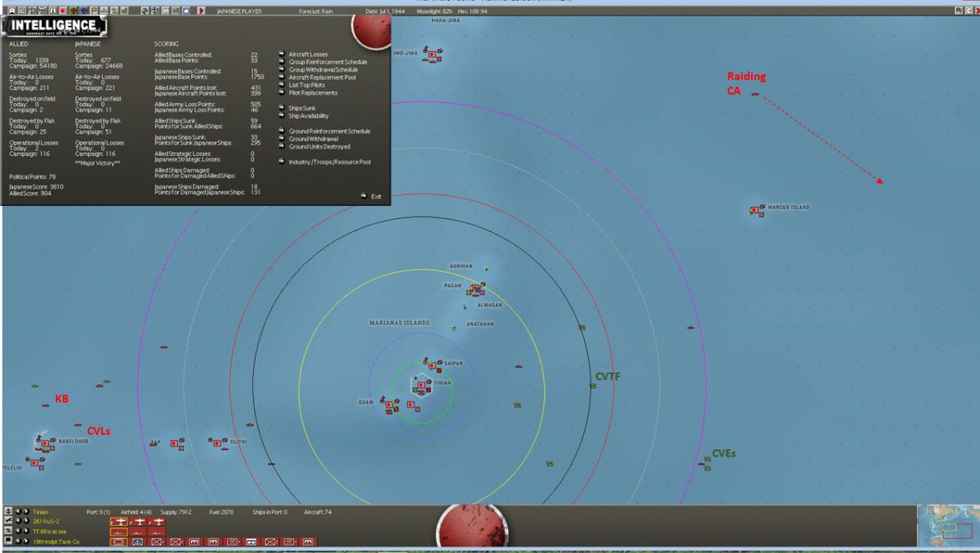
Task: Open Group Withdrawal Schedule
Action: pos(318,70)
